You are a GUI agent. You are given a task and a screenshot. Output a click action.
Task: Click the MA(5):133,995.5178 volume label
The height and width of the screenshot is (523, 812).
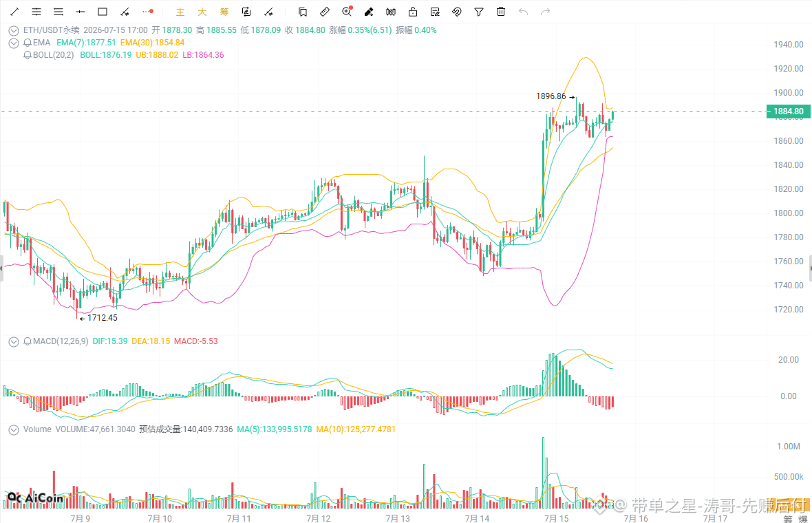(x=275, y=429)
